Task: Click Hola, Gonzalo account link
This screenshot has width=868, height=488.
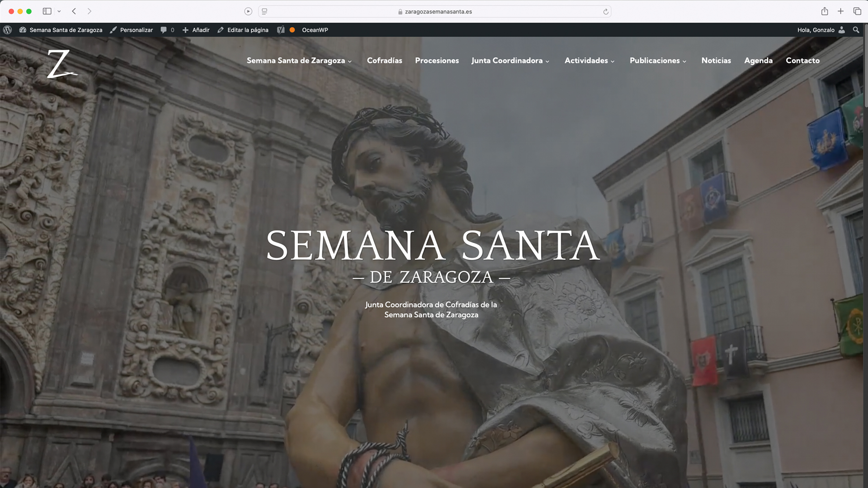Action: coord(816,30)
